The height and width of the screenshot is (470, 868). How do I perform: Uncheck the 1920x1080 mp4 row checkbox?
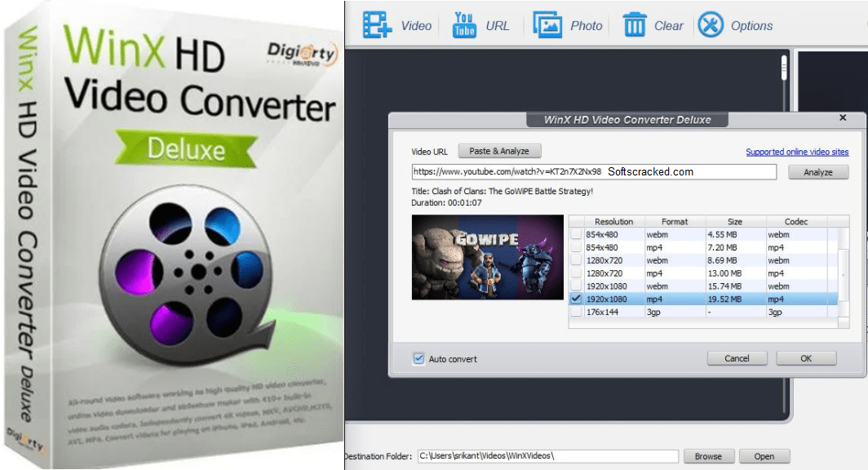point(577,299)
